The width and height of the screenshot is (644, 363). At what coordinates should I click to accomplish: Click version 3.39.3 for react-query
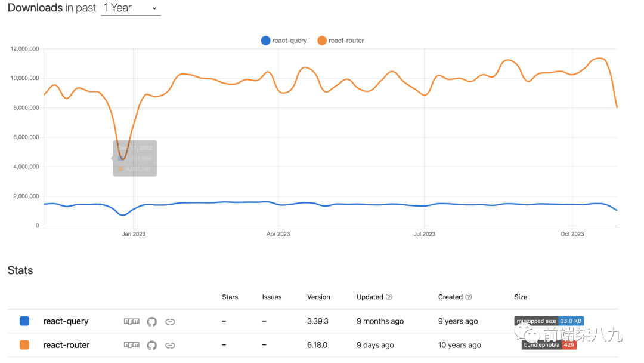(x=317, y=321)
